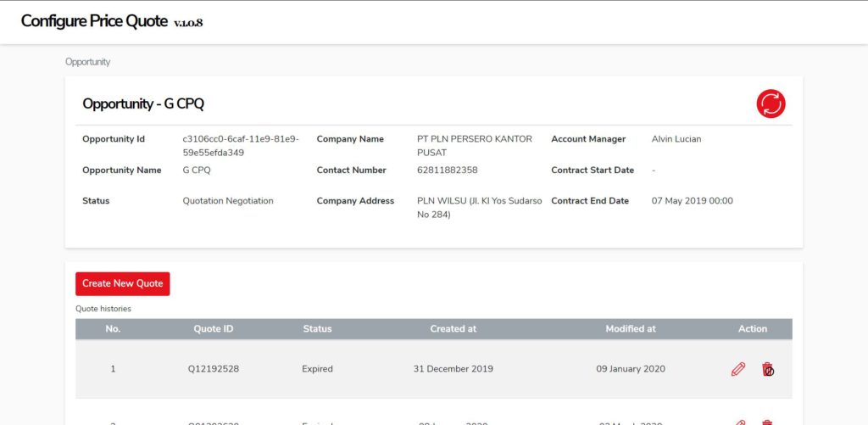
Task: Select account manager name Alvin Lucian
Action: pos(676,139)
